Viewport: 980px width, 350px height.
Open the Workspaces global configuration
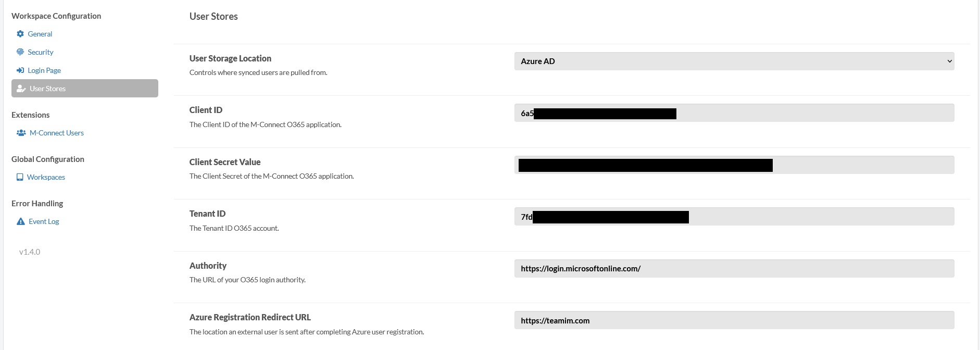click(x=47, y=177)
